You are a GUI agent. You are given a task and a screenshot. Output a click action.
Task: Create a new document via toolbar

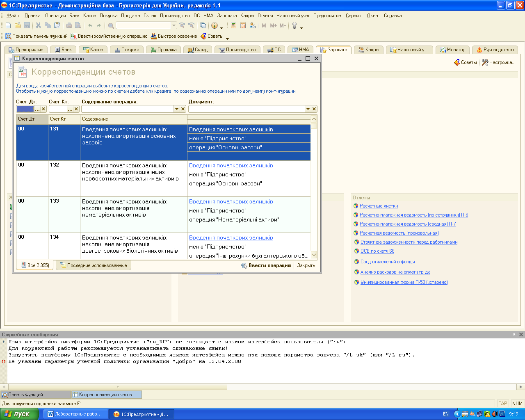(8, 25)
